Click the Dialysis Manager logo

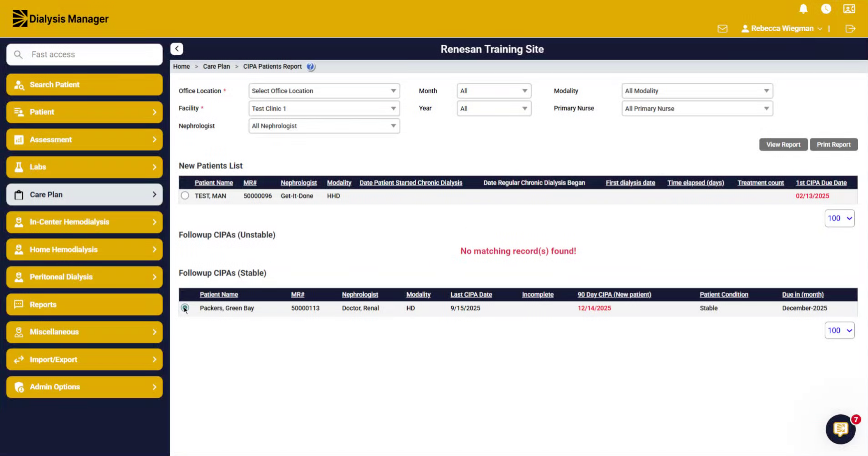click(60, 18)
